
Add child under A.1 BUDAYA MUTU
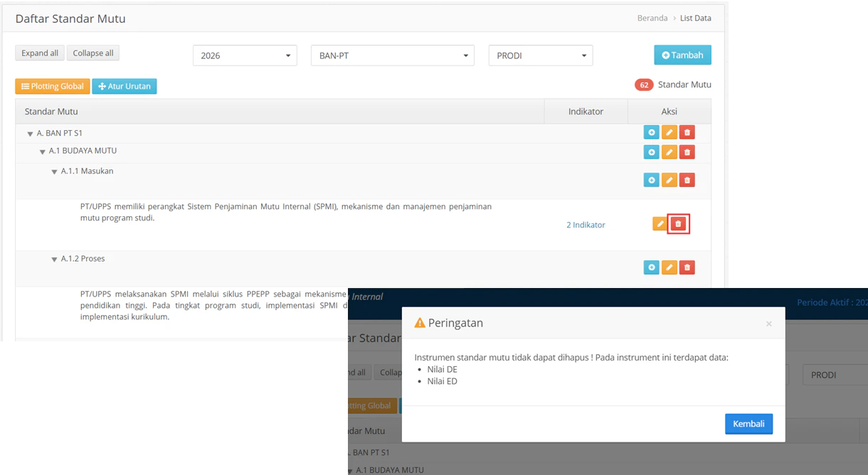[x=651, y=151]
